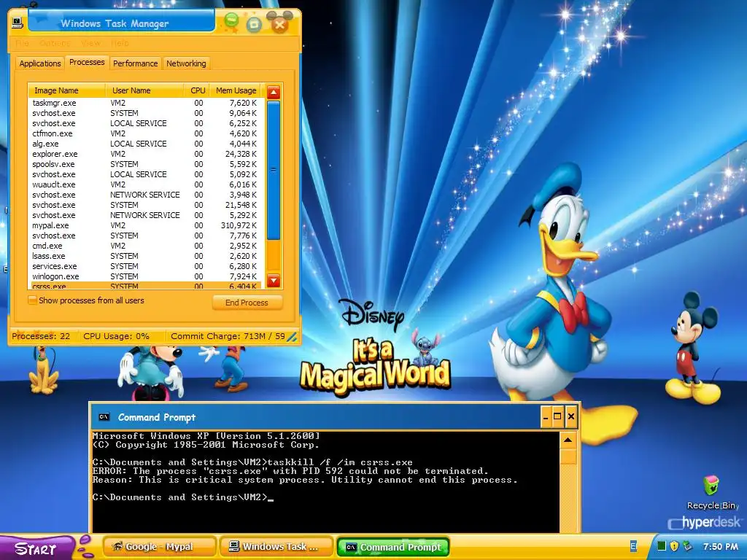
Task: Click the Safely Remove Hardware tray icon
Action: 687,546
